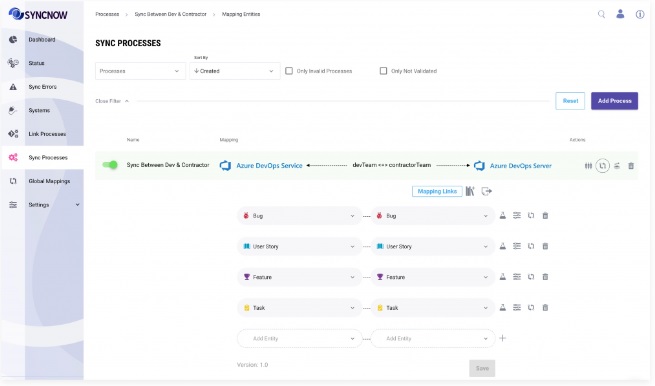Click the Add Process button
The width and height of the screenshot is (655, 386).
pos(614,101)
